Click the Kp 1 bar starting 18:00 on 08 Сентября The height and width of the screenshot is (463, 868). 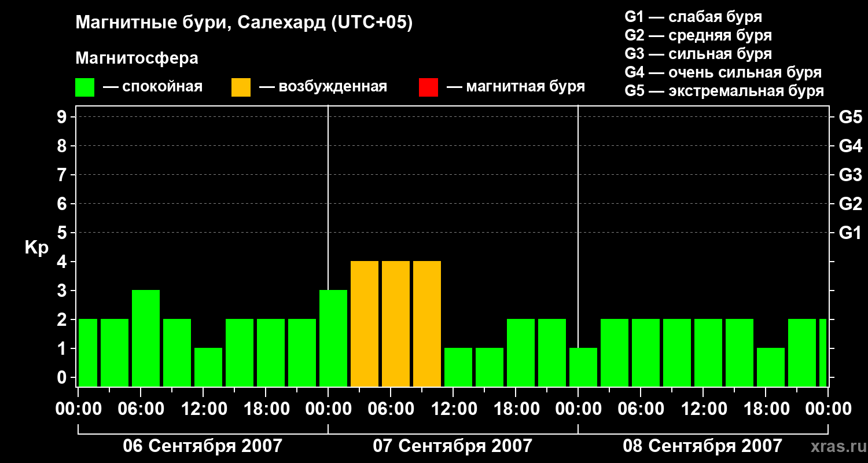(771, 367)
